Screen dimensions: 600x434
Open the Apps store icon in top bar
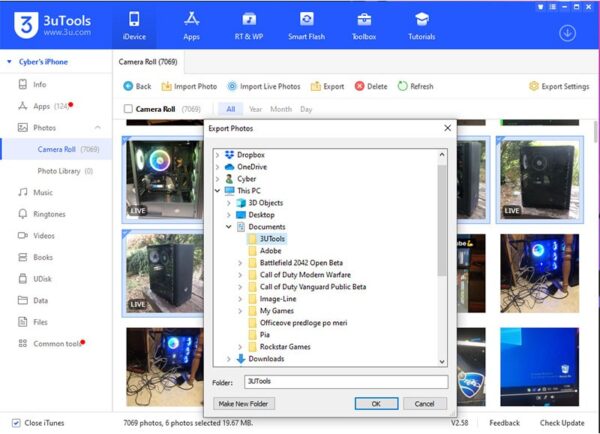[x=191, y=19]
